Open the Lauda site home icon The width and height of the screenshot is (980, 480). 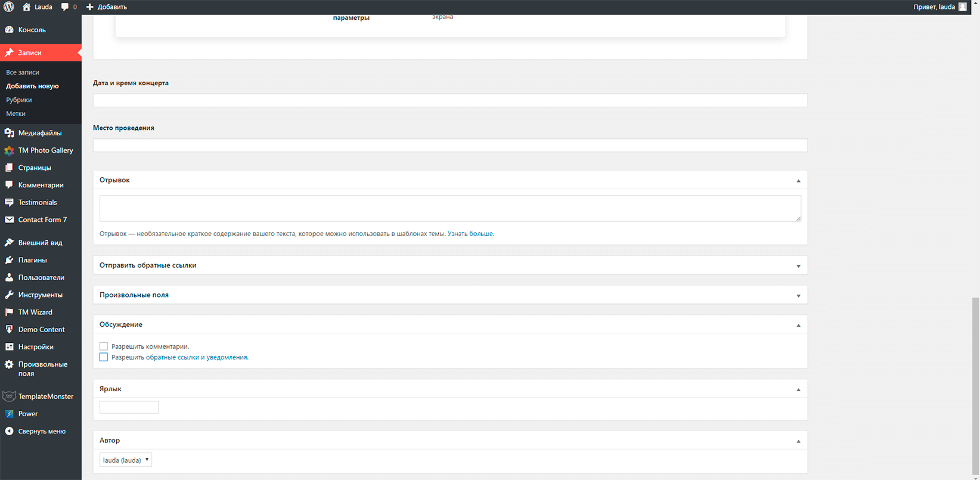[x=26, y=7]
